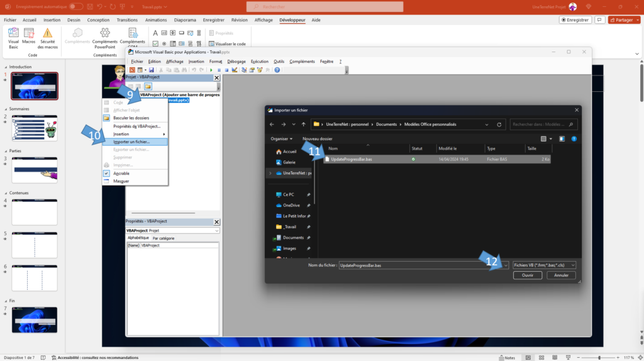Screen dimensions: 644x361
Task: Click the Pause (Break) icon in VBA toolbar
Action: tap(219, 70)
